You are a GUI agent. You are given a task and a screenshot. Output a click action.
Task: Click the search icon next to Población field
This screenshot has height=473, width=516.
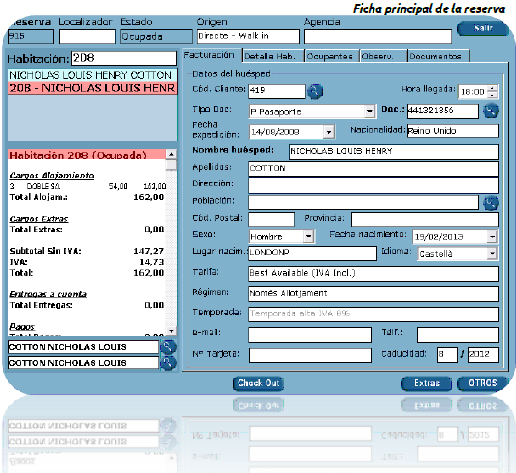click(491, 203)
